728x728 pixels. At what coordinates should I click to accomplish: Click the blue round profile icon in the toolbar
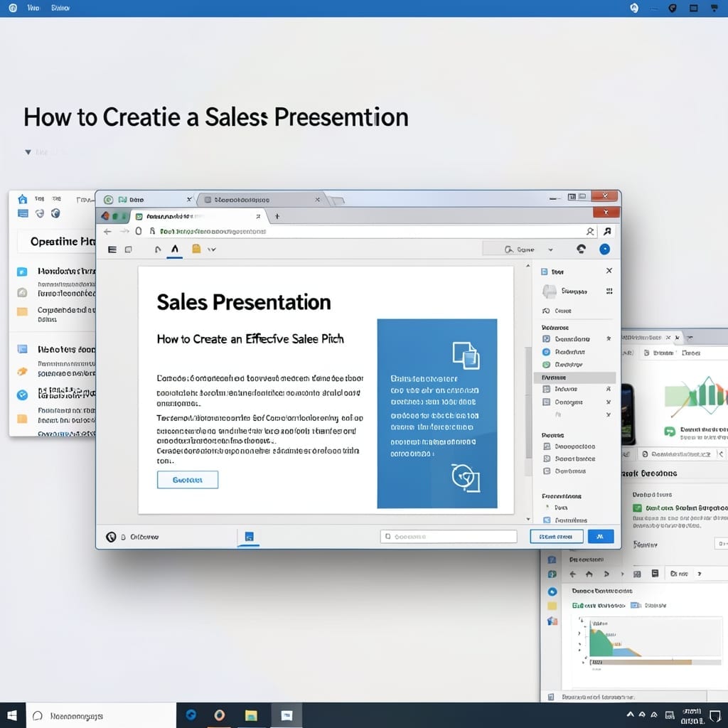coord(604,250)
